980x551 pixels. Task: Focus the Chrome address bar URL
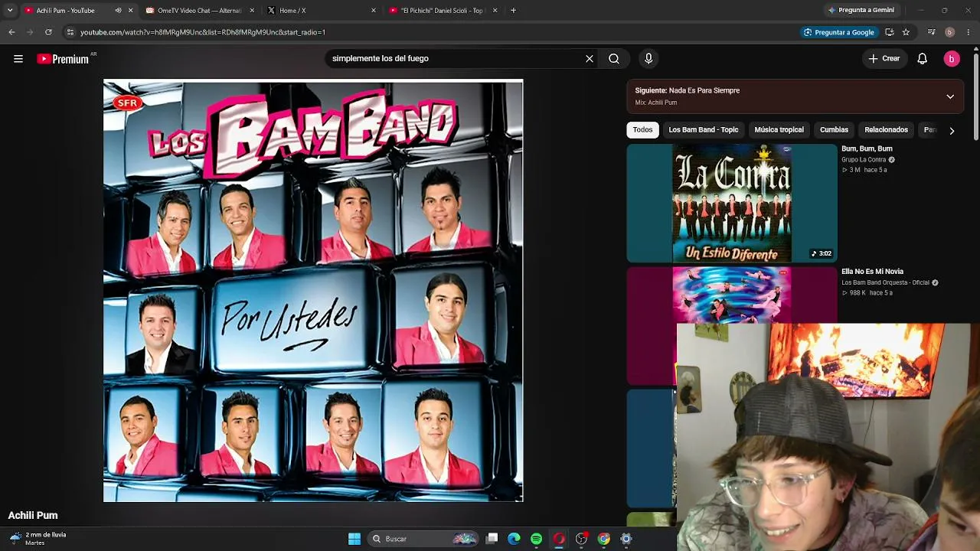pyautogui.click(x=203, y=32)
